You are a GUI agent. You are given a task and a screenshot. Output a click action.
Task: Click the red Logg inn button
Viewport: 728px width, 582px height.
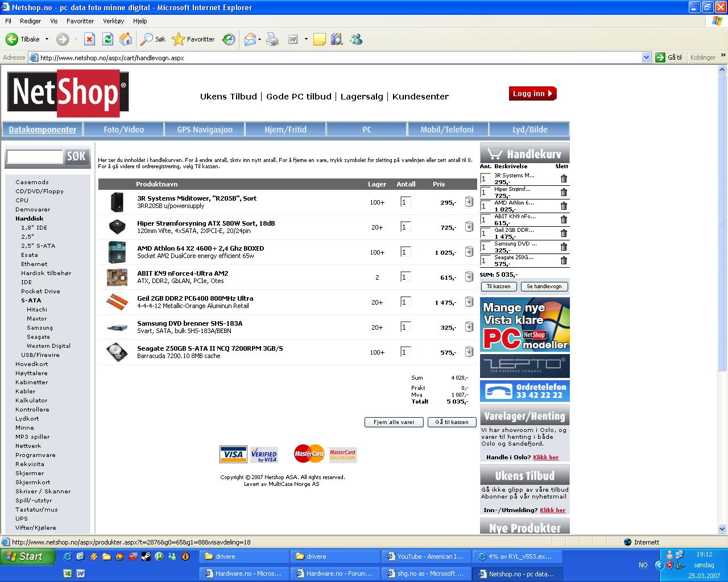click(533, 94)
